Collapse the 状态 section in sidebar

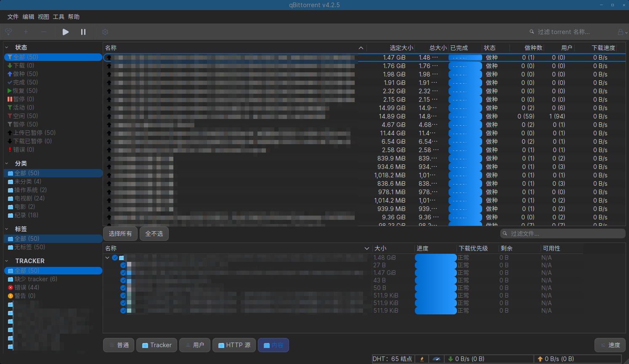click(x=7, y=47)
